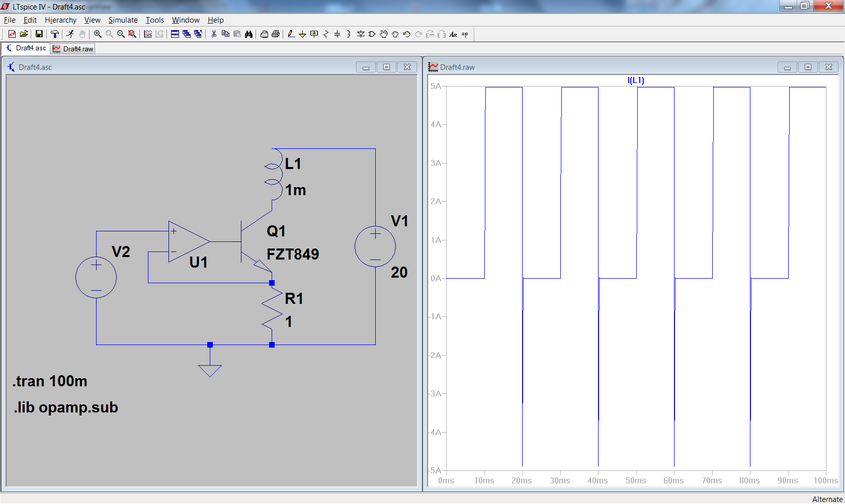Select the Draw Wire pencil tool
Viewport: 845px width, 504px height.
click(x=291, y=34)
